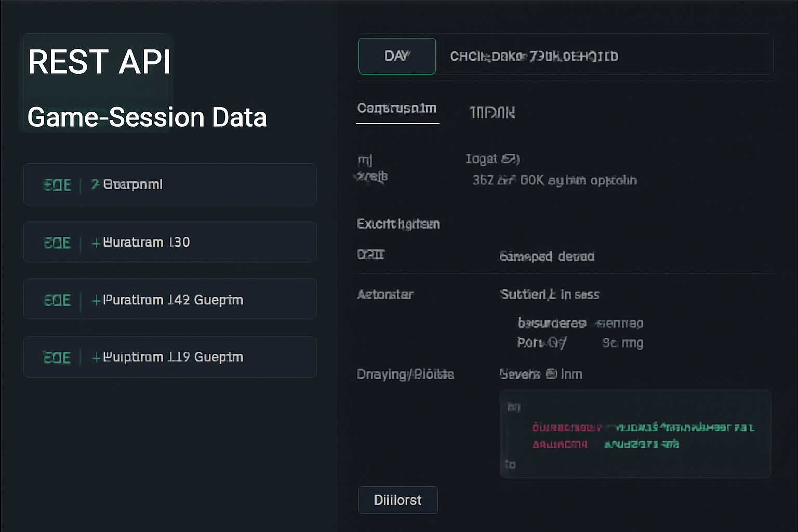Open the DAY method selector
This screenshot has height=532, width=798.
coord(397,56)
